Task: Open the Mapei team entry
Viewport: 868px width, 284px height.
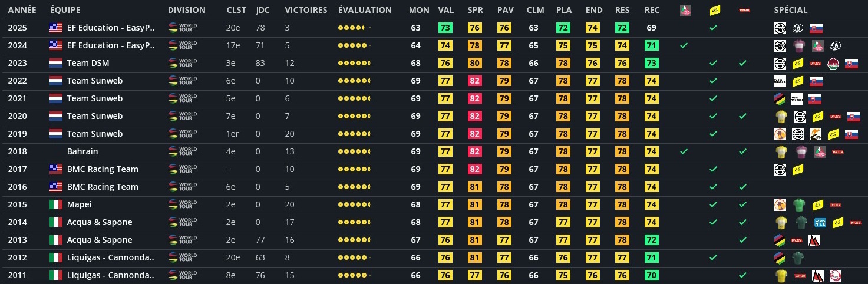Action: [79, 204]
